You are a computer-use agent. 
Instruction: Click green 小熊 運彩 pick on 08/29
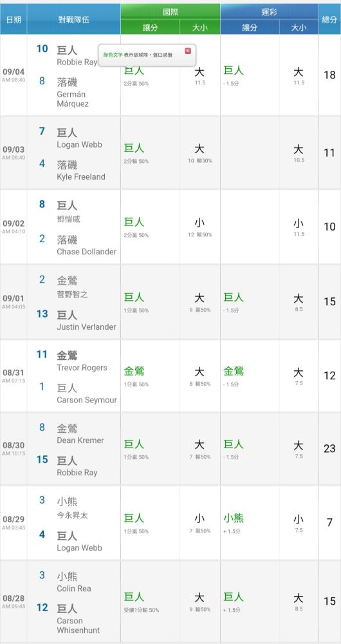(234, 518)
